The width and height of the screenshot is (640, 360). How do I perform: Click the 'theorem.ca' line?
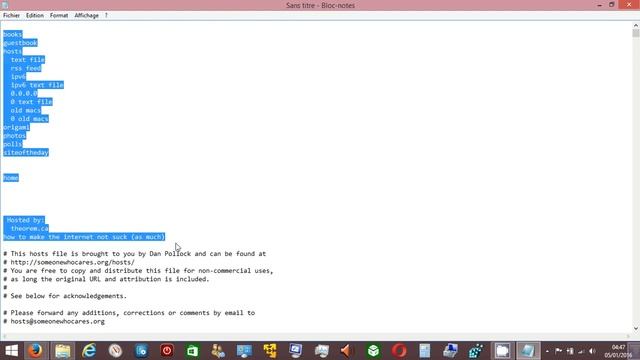click(x=30, y=229)
